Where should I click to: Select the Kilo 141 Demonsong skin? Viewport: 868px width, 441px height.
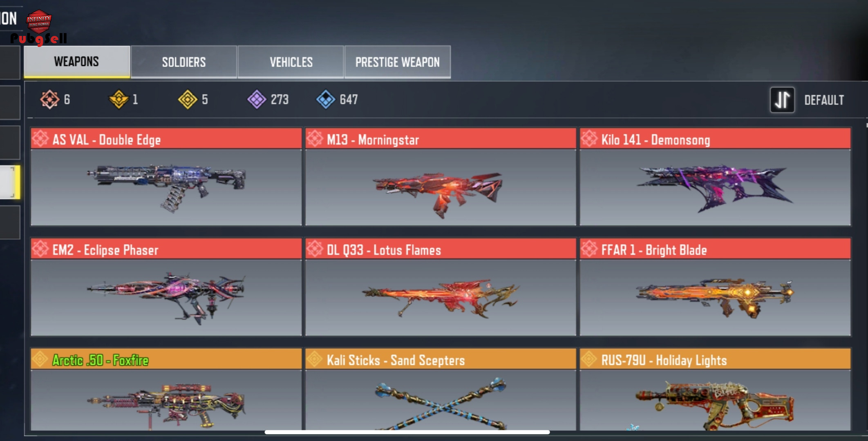(715, 177)
